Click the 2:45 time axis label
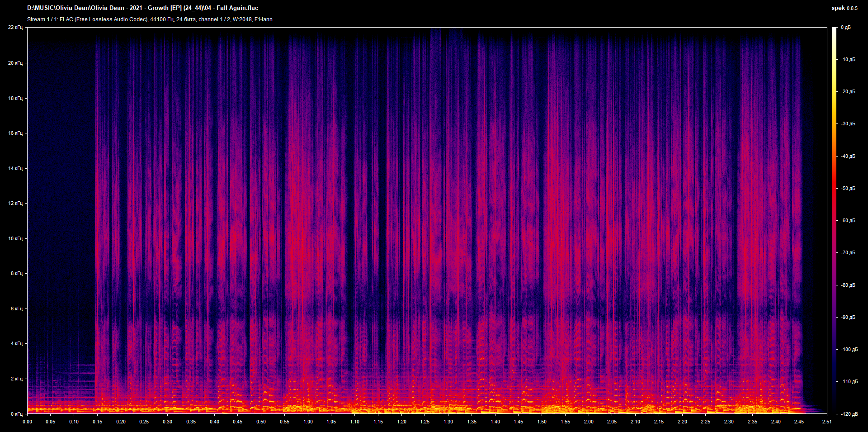Image resolution: width=868 pixels, height=432 pixels. point(799,422)
